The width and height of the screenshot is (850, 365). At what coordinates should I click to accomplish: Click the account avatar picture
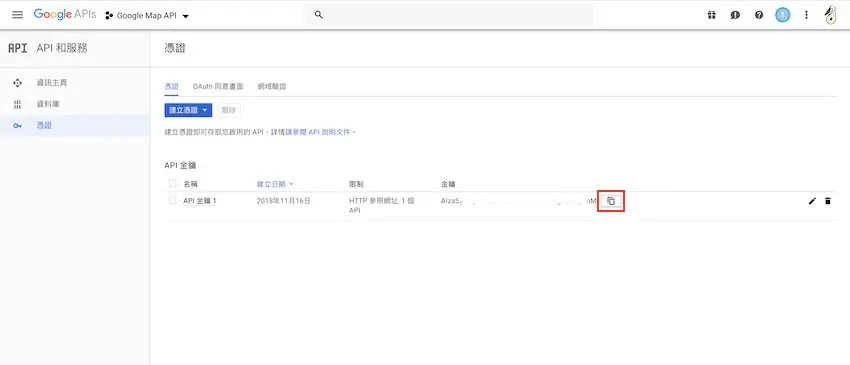[x=830, y=15]
